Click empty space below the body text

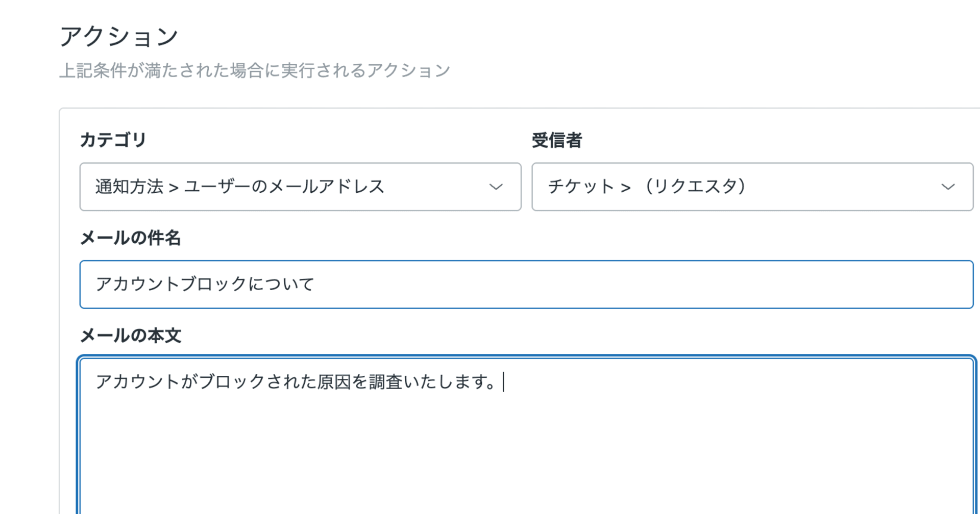click(526, 459)
